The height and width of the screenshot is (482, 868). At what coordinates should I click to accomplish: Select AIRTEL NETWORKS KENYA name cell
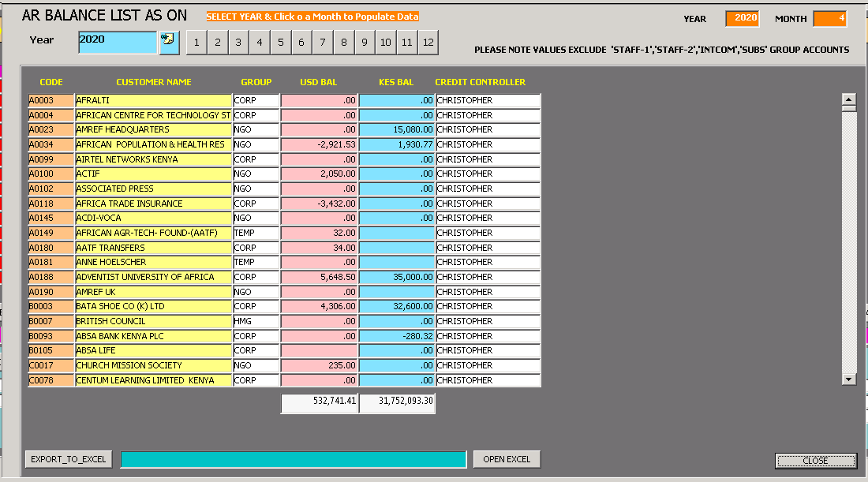(x=153, y=159)
